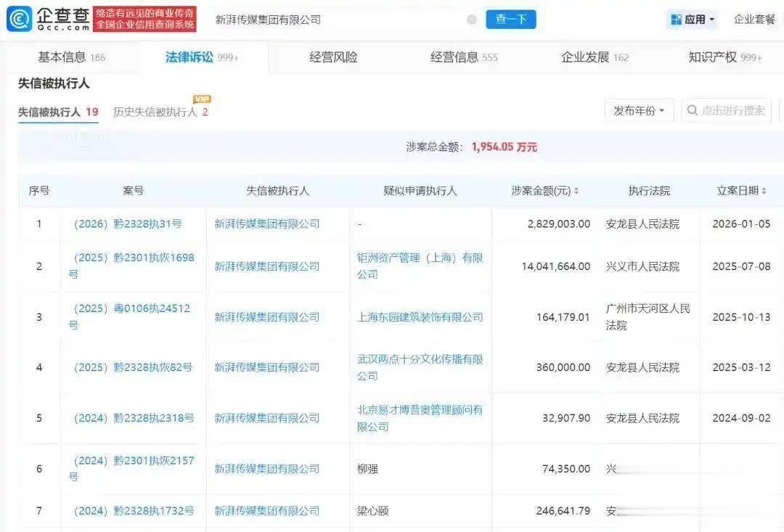This screenshot has height=532, width=784.
Task: Click amount 74,350.00
Action: [x=566, y=469]
